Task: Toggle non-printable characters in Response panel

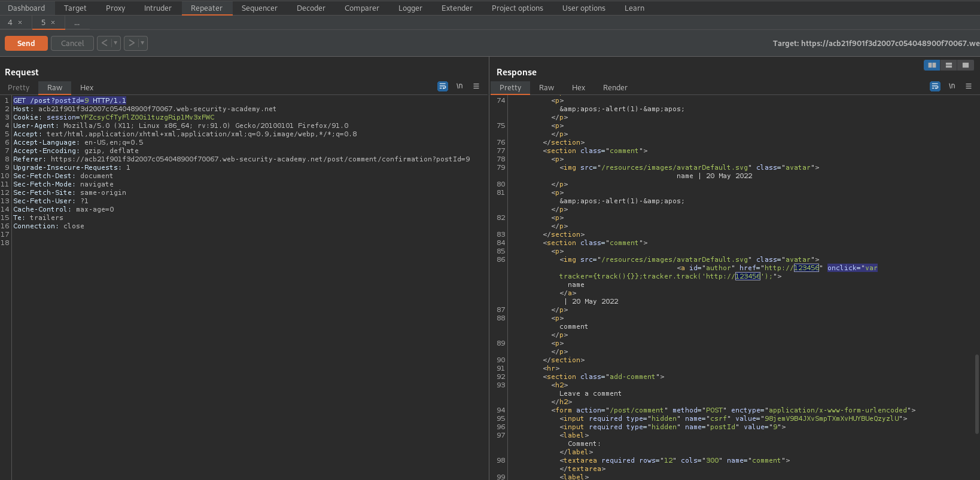Action: click(x=952, y=86)
